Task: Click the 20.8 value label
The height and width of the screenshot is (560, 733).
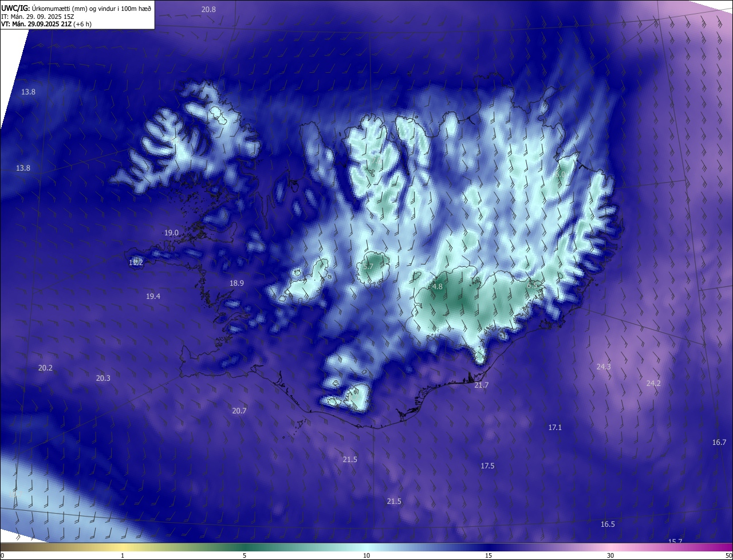Action: coord(208,9)
